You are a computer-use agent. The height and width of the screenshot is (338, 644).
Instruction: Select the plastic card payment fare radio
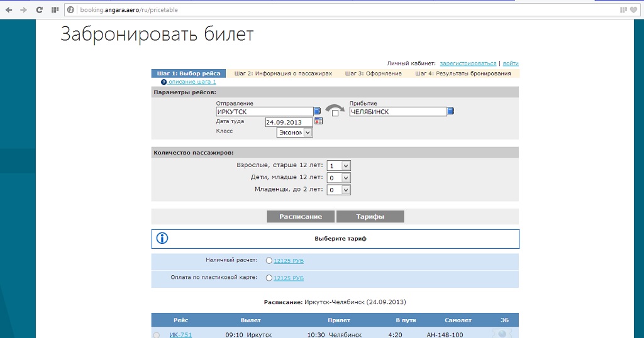[x=269, y=278]
